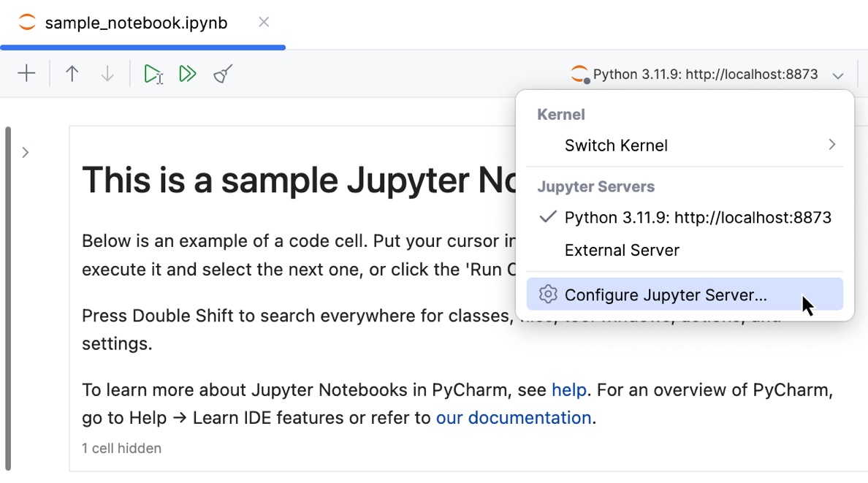Image resolution: width=868 pixels, height=483 pixels.
Task: Choose Configure Jupyter Server from the menu
Action: [x=663, y=294]
